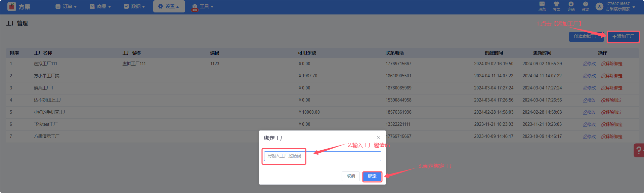The height and width of the screenshot is (193, 644).
Task: Click 修改 for 蔡兵工厂1
Action: [590, 88]
